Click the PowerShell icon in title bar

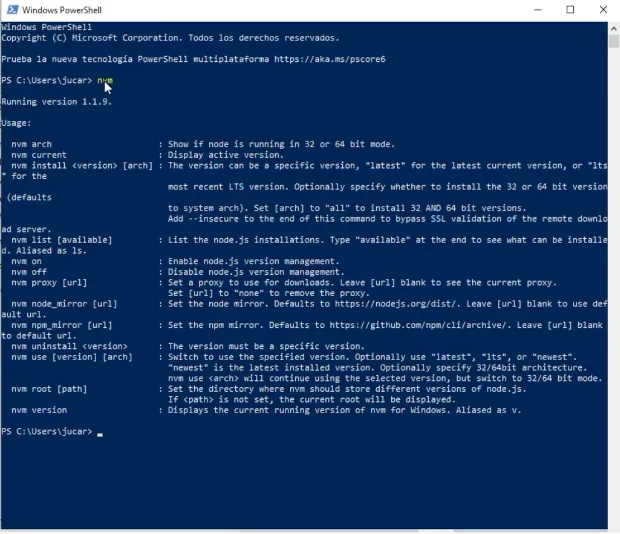click(12, 9)
